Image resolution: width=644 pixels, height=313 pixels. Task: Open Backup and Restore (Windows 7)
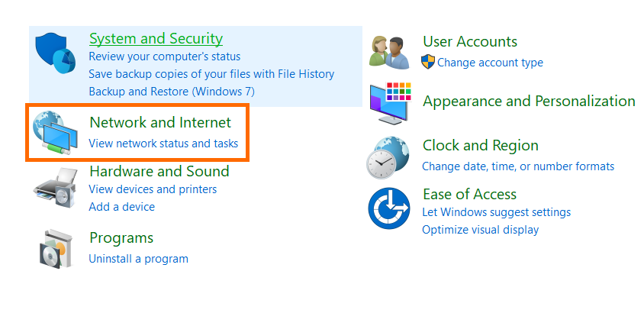tap(172, 92)
